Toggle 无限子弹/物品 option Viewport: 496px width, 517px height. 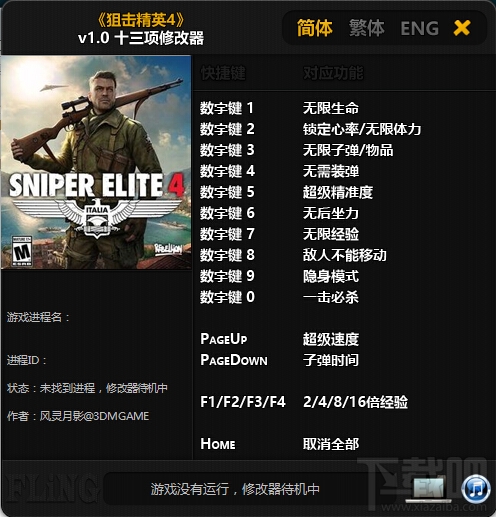click(348, 150)
